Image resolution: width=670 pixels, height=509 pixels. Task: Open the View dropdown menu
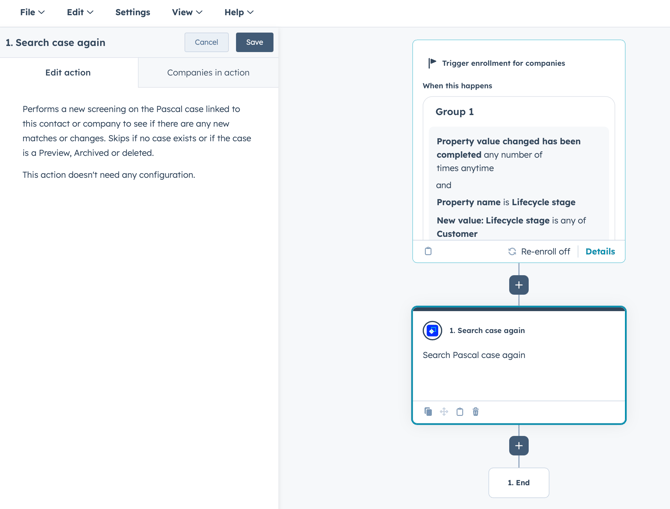[187, 13]
